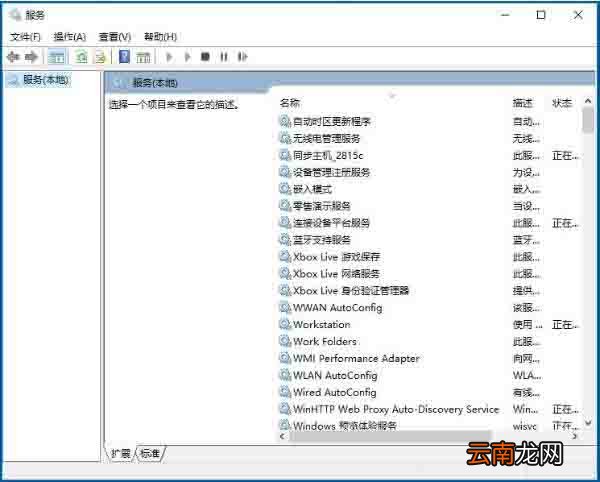Image resolution: width=600 pixels, height=482 pixels.
Task: Click the Forward arrow toolbar icon
Action: point(31,57)
